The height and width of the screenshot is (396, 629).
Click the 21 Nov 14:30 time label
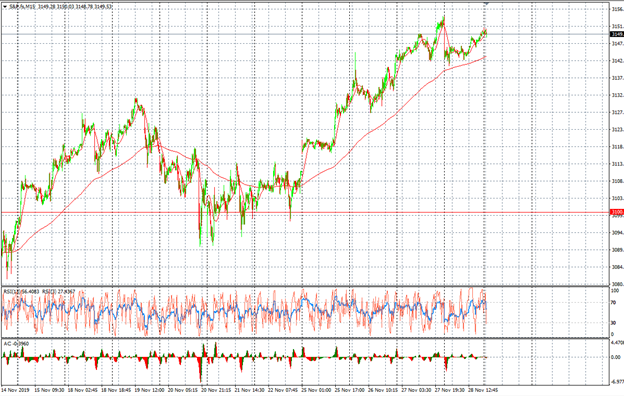coord(250,390)
